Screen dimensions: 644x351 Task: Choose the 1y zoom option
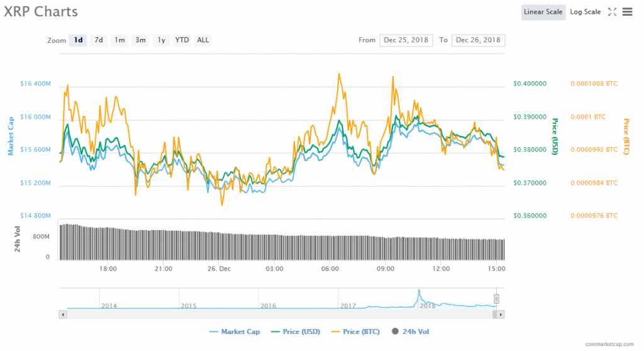tap(161, 40)
